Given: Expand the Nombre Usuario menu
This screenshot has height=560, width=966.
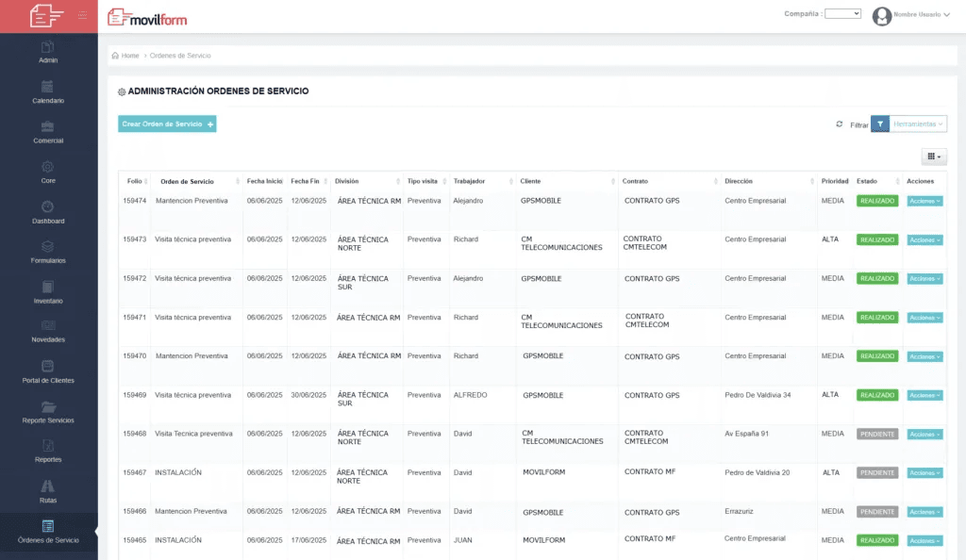Looking at the screenshot, I should (921, 14).
